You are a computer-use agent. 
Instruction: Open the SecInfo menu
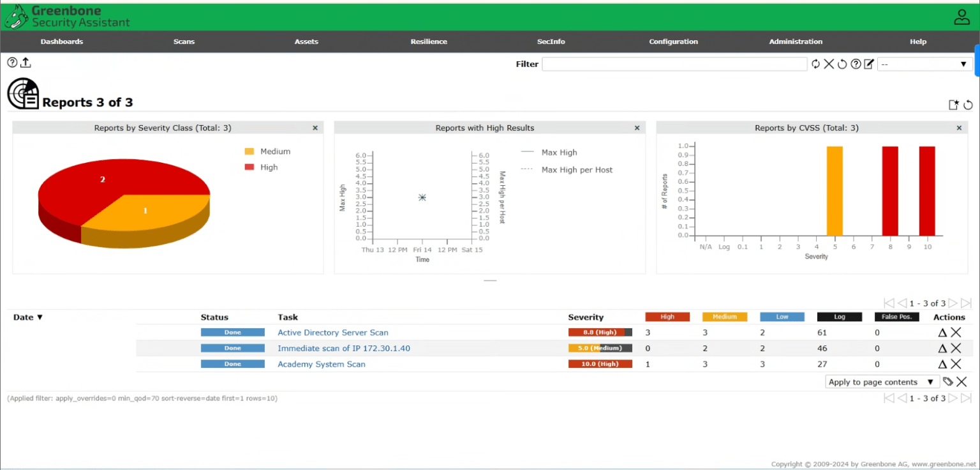click(x=551, y=42)
